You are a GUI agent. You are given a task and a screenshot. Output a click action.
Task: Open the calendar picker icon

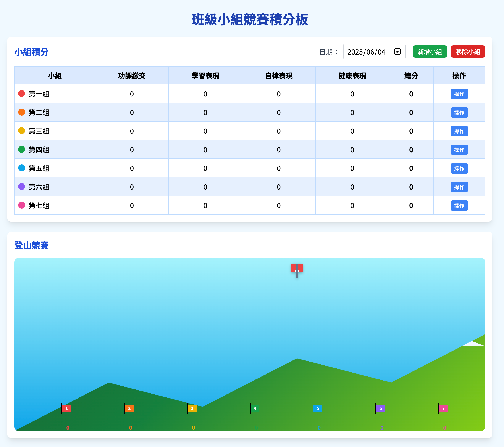click(397, 51)
